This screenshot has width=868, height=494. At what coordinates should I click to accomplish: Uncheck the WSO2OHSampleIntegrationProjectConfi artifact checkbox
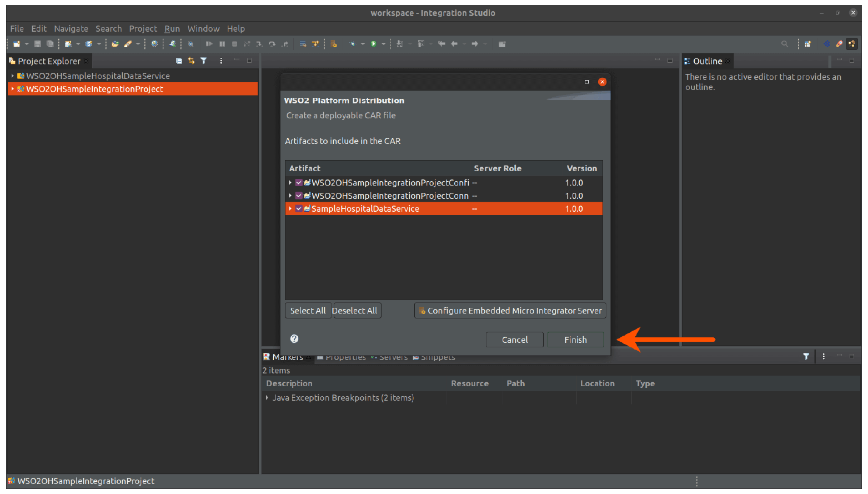[299, 182]
